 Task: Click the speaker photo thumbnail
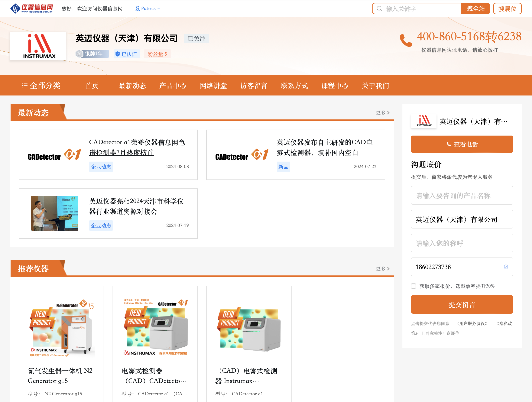(54, 213)
